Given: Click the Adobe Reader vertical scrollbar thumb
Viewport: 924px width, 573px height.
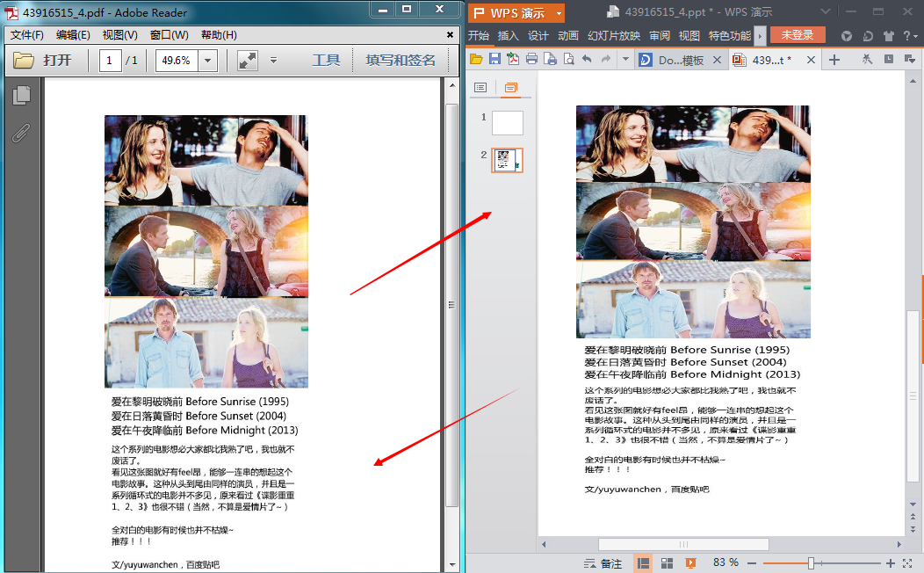Looking at the screenshot, I should [452, 305].
